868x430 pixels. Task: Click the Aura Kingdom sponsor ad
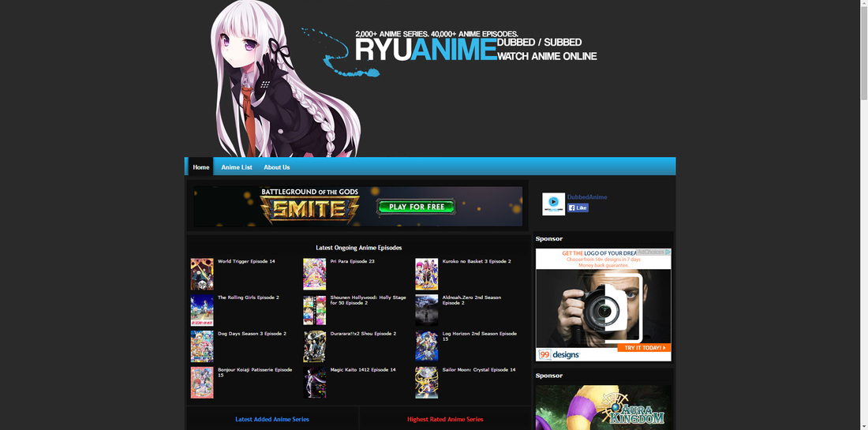coord(604,408)
